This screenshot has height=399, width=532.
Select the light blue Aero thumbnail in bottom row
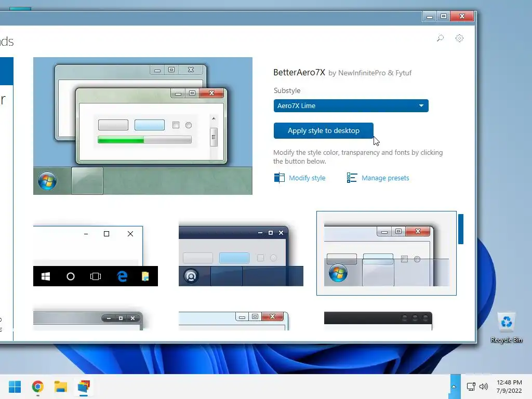pos(233,321)
